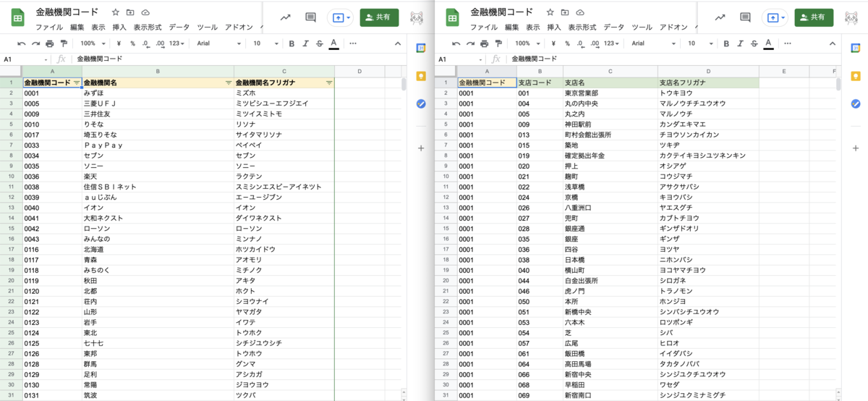Viewport: 868px width, 401px height.
Task: Open アドオン menu in right window
Action: (x=673, y=28)
